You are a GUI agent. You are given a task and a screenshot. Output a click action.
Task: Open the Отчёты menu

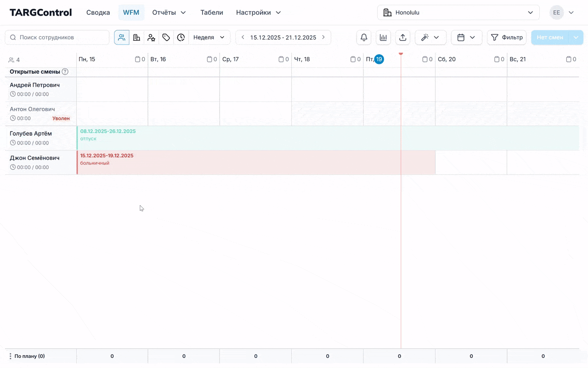click(x=169, y=12)
